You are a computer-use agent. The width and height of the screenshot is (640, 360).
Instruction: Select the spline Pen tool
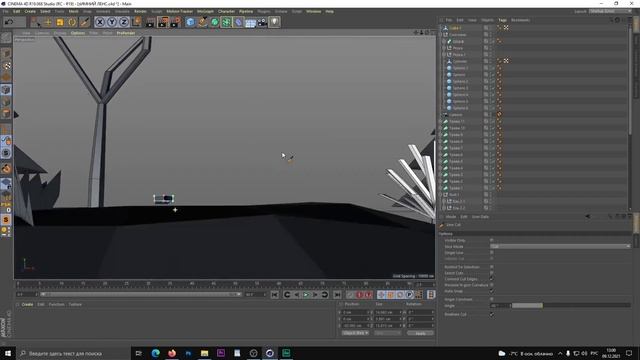[x=202, y=22]
